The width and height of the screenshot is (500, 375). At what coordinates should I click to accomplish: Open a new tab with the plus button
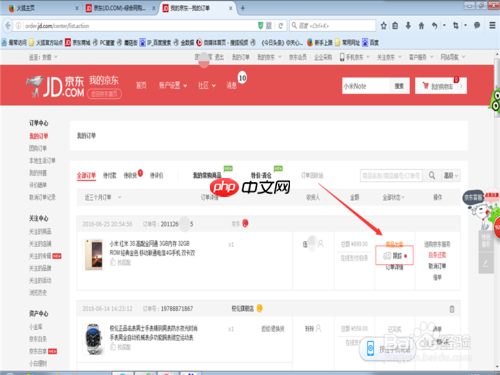point(243,8)
